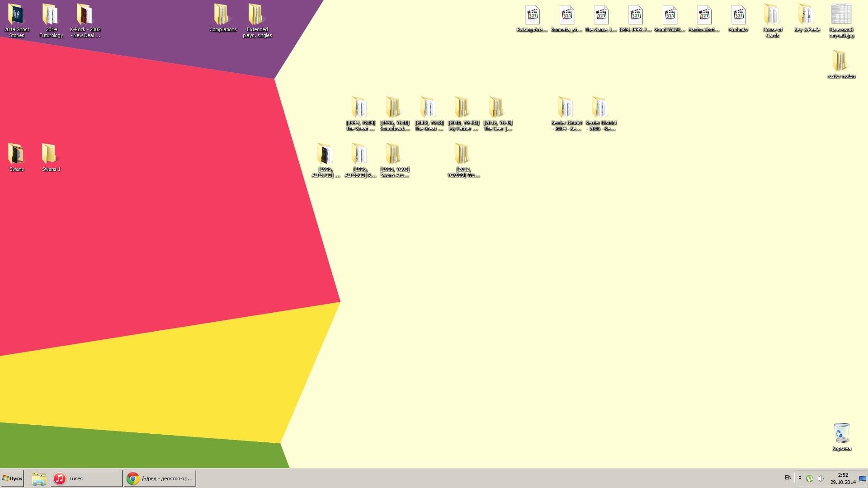Select the Raising.Ariz... video file
This screenshot has height=488, width=868.
click(x=532, y=16)
